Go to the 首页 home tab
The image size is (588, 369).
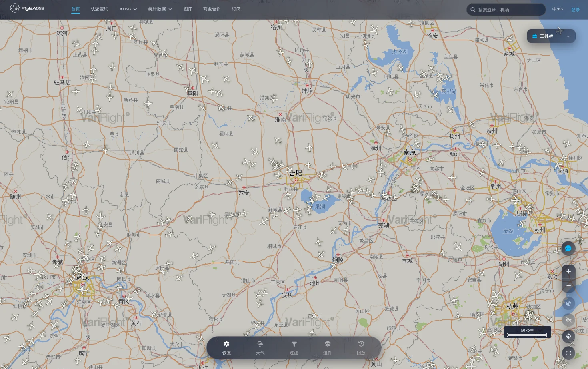coord(76,9)
